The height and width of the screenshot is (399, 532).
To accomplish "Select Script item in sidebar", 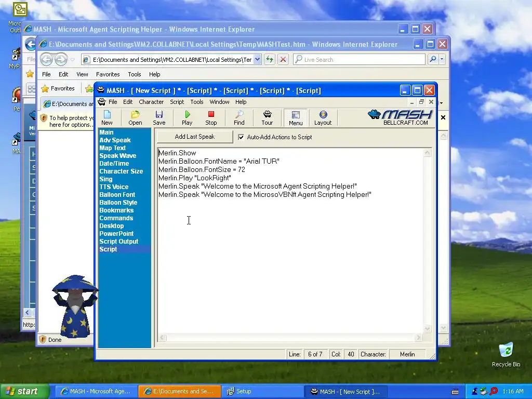I will pyautogui.click(x=108, y=249).
